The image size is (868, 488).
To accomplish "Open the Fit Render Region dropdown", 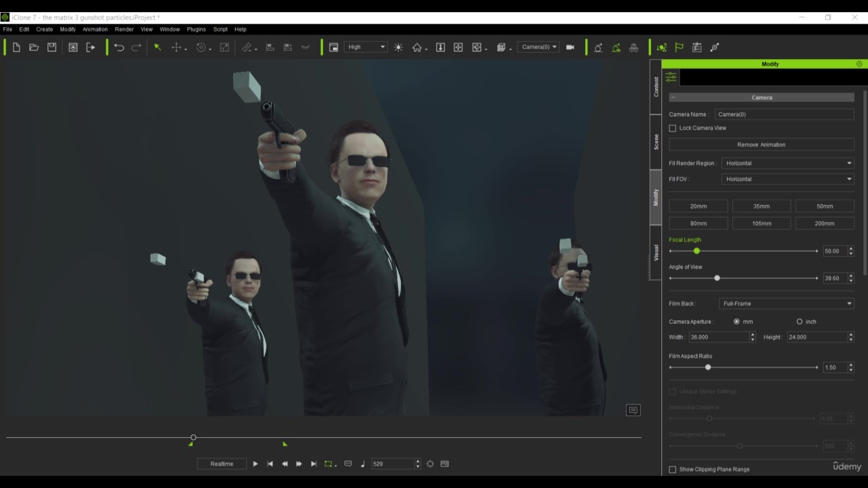I will pos(787,163).
